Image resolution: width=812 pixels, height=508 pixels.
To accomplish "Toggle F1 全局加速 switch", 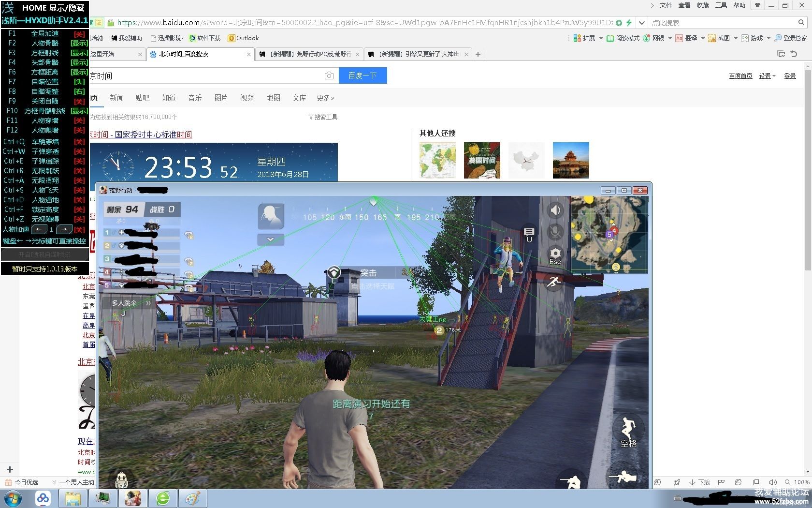I will pos(79,34).
